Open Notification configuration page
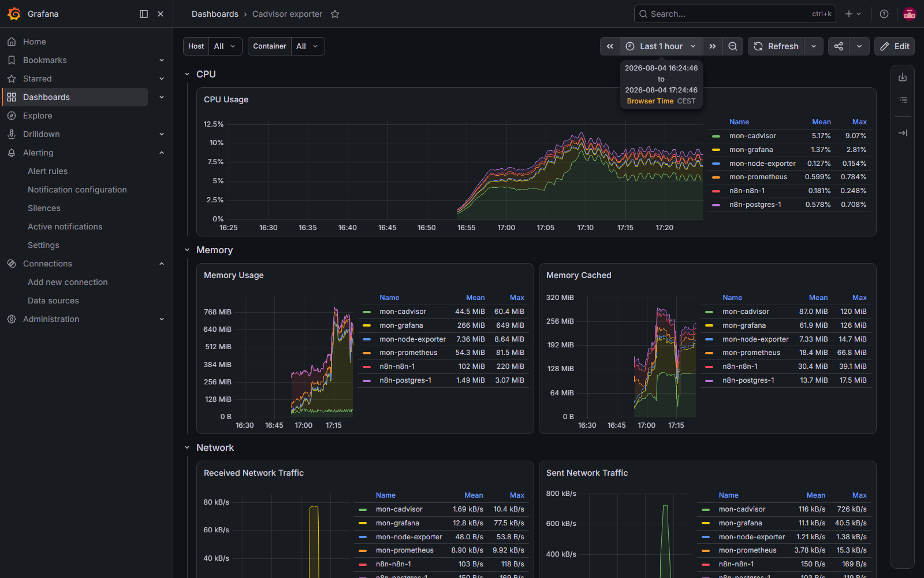Image resolution: width=924 pixels, height=578 pixels. click(x=77, y=190)
